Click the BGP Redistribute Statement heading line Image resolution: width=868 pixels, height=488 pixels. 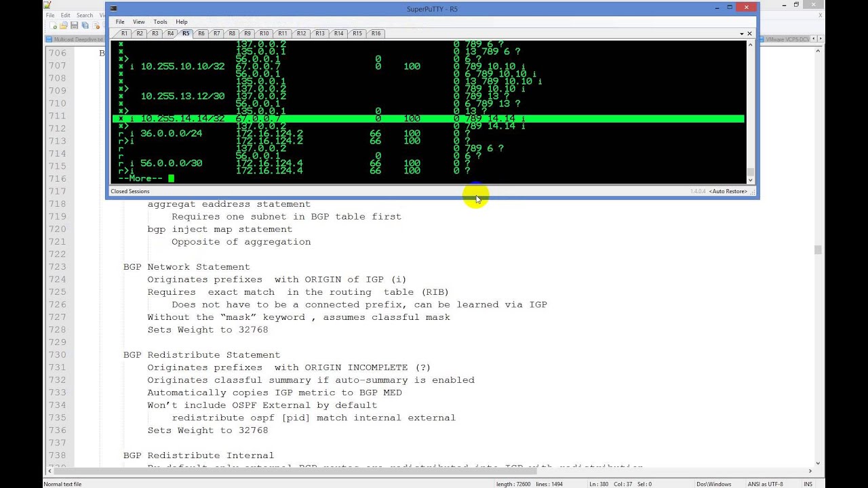tap(201, 355)
